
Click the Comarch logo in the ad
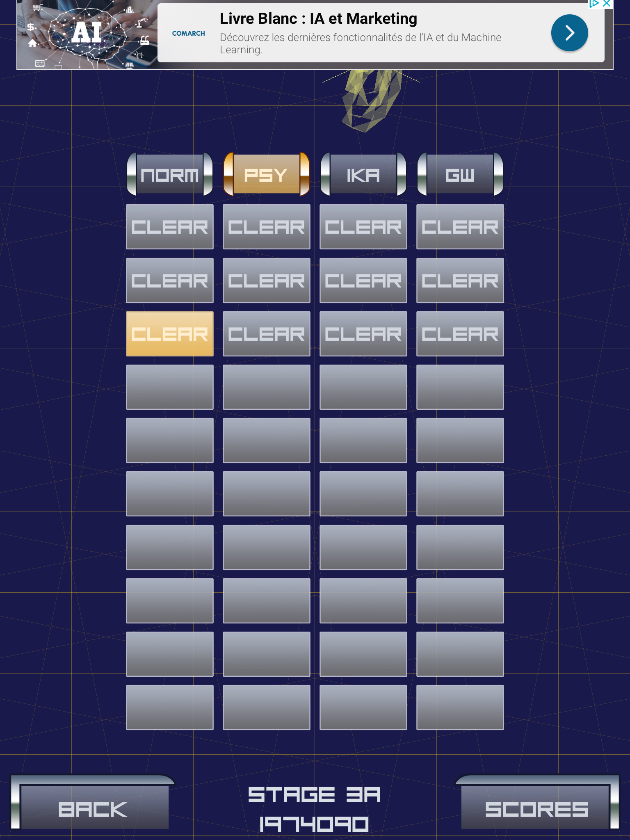click(188, 33)
